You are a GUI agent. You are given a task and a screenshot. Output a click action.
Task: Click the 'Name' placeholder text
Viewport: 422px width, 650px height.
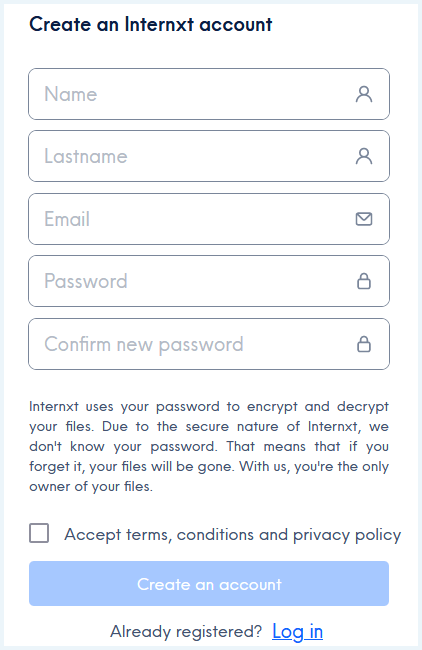coord(71,94)
